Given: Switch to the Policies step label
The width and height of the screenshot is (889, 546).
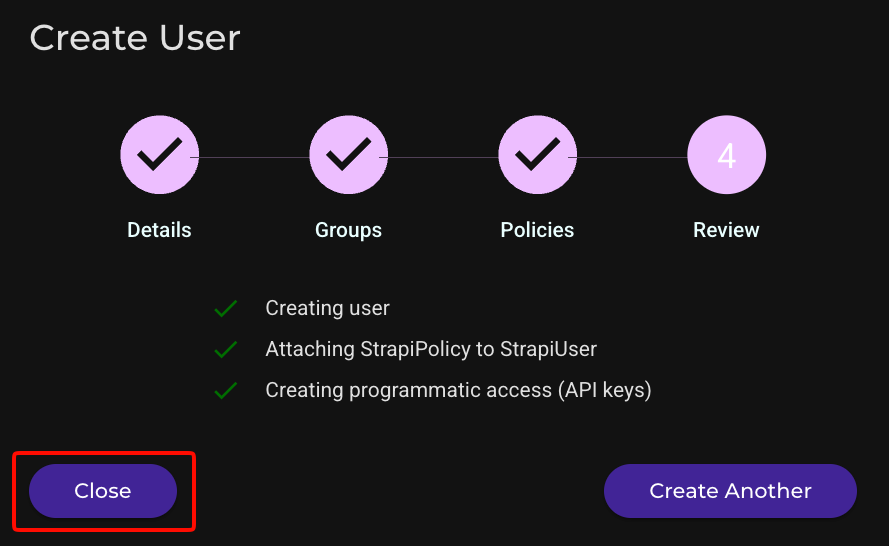Looking at the screenshot, I should (x=537, y=230).
